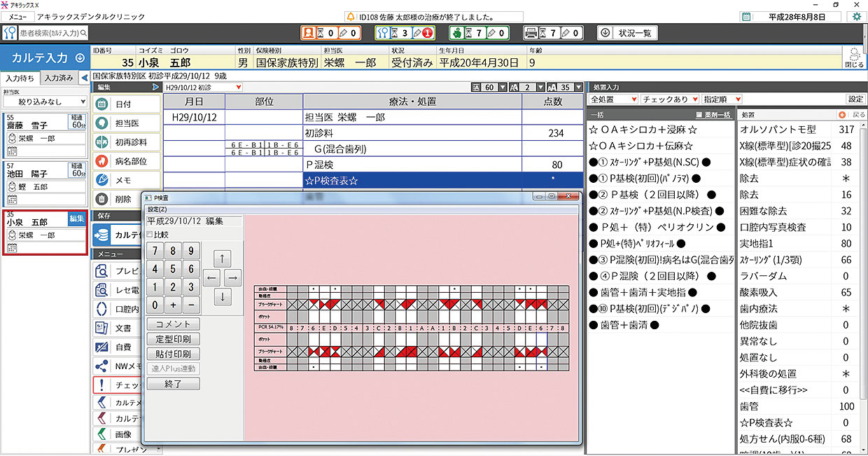Image resolution: width=868 pixels, height=456 pixels.
Task: Collapse the left panel with blue arrow
Action: point(155,87)
